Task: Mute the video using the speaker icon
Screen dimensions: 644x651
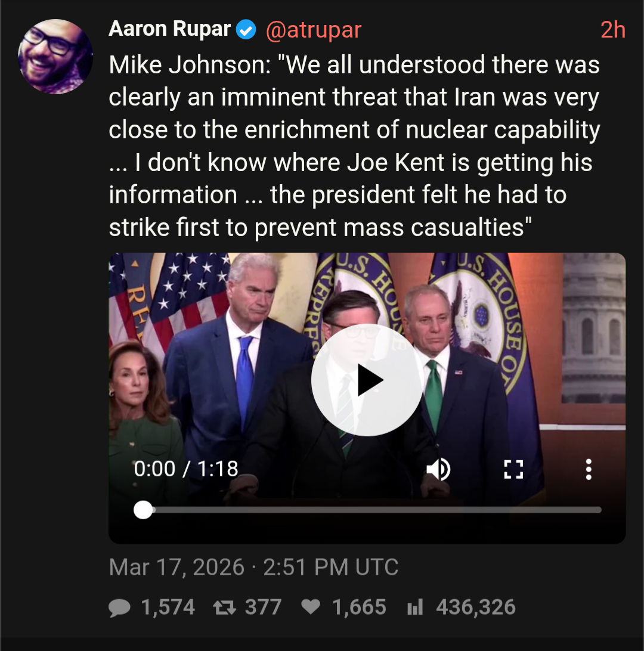Action: 438,469
